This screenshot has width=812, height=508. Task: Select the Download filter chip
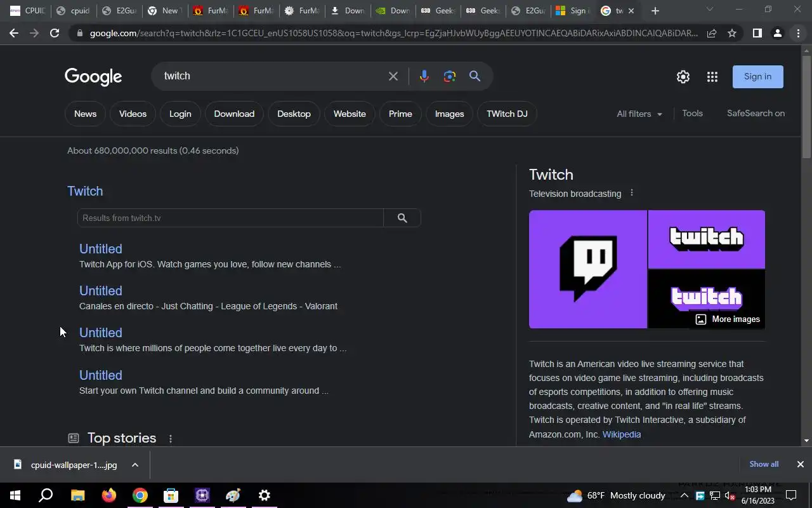click(x=234, y=114)
